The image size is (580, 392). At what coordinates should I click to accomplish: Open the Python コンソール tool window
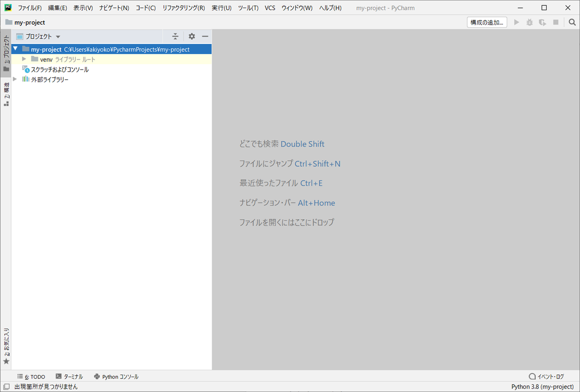pos(116,377)
